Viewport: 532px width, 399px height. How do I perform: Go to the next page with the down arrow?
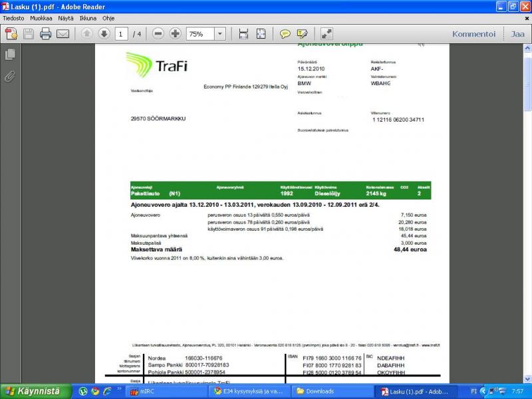(104, 34)
